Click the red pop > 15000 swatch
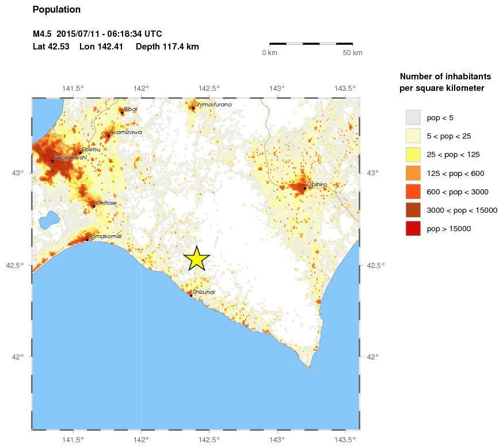This screenshot has width=503, height=448. pyautogui.click(x=413, y=228)
